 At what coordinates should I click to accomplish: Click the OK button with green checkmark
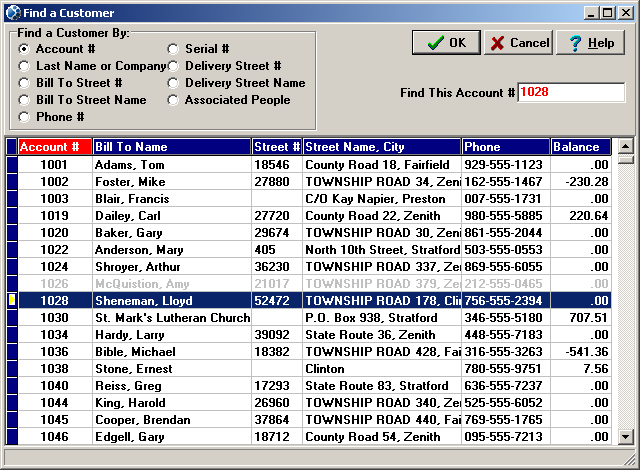pyautogui.click(x=446, y=43)
